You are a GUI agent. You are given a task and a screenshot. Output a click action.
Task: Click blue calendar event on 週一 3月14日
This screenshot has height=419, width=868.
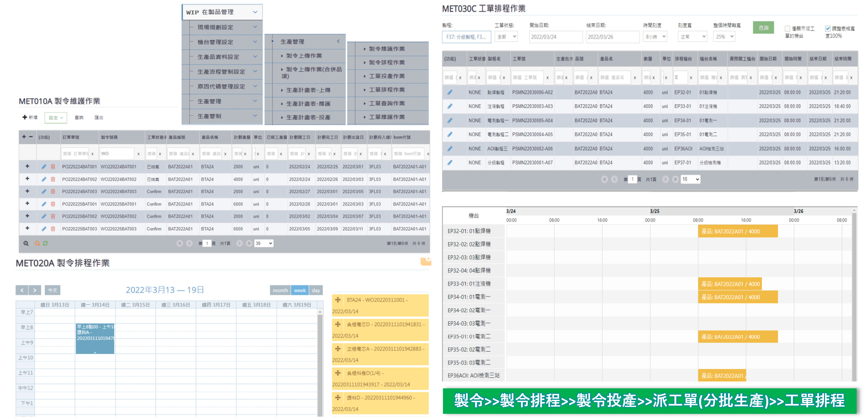95,339
